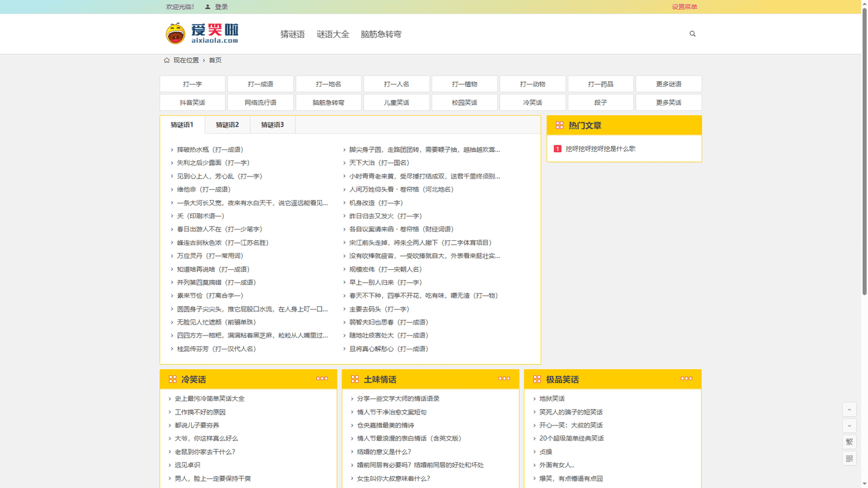Screen dimensions: 868x488
Task: Open the riddle 春日出游人不在（打一少笔字）
Action: click(x=219, y=230)
